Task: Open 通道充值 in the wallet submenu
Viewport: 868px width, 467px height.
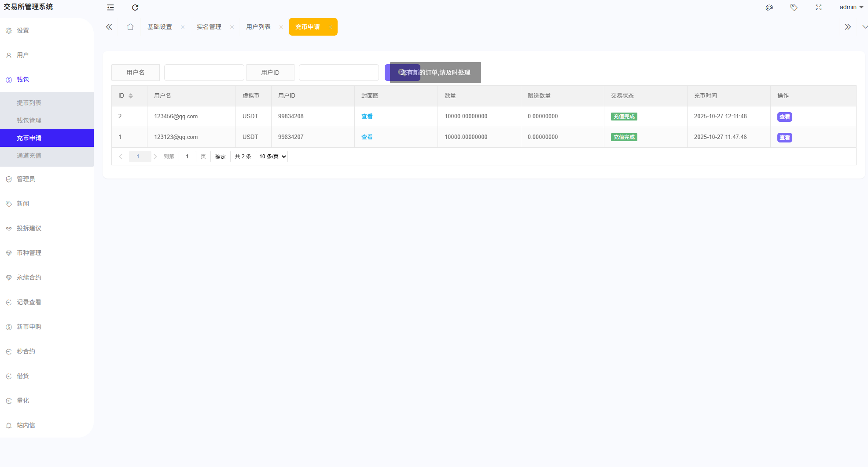Action: coord(29,156)
